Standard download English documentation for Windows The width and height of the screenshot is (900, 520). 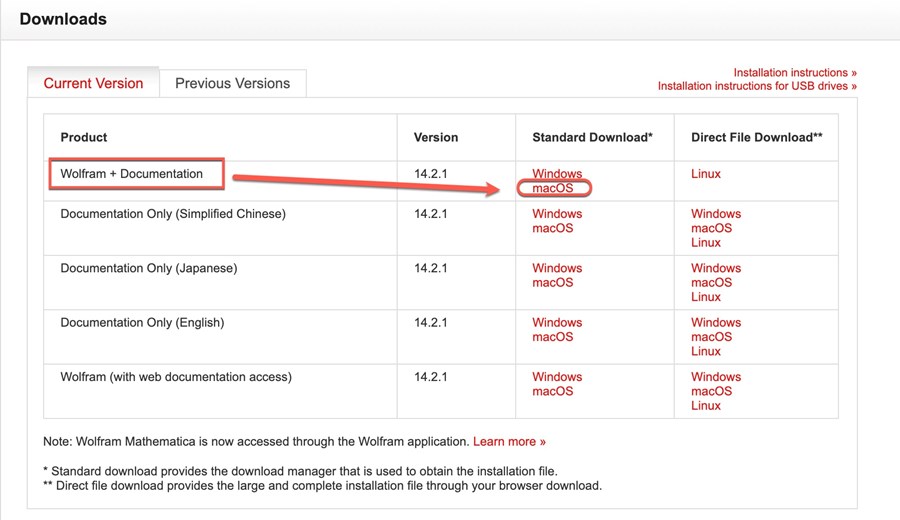tap(557, 322)
